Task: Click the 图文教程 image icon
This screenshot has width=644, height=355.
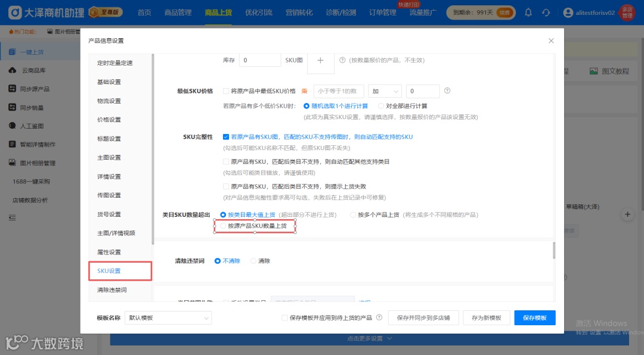Action: (593, 71)
